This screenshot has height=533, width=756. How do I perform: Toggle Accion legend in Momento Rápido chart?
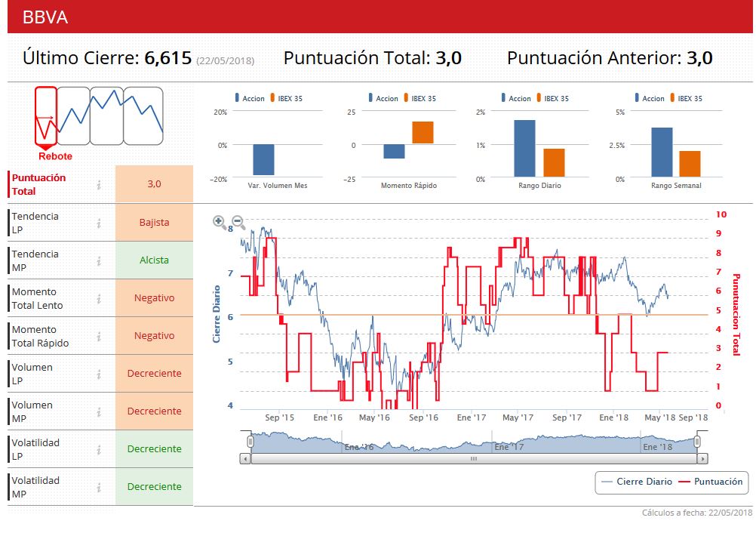pos(383,98)
